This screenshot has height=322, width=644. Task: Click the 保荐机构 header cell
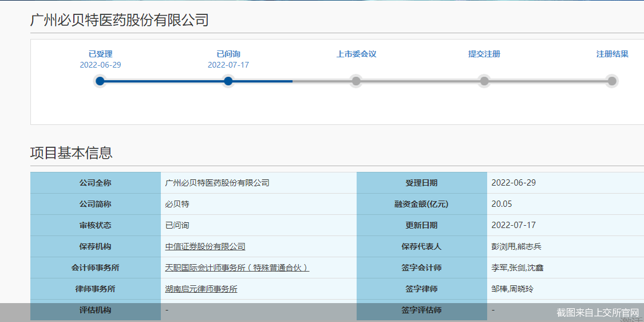tap(95, 247)
